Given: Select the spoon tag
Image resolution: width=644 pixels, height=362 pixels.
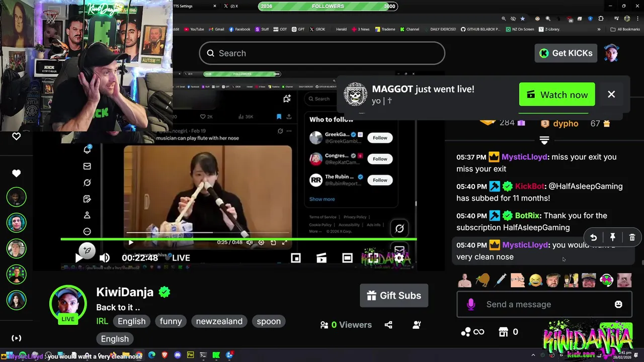Looking at the screenshot, I should tap(269, 321).
